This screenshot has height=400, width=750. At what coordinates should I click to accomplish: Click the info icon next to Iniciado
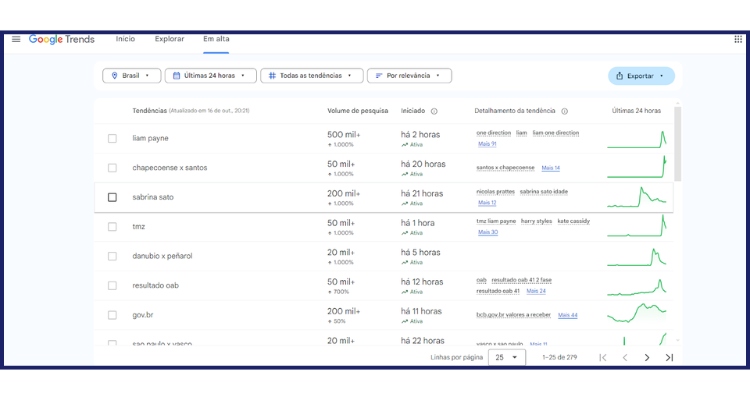tap(434, 111)
